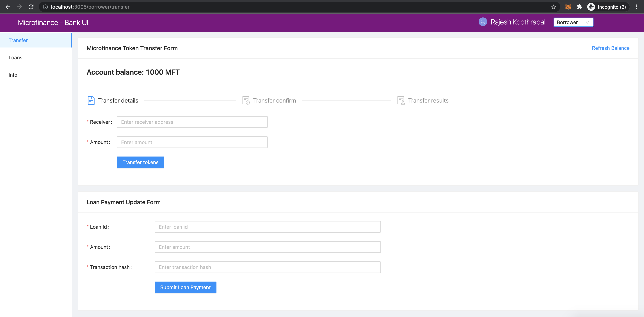The height and width of the screenshot is (317, 644).
Task: Click the Submit Loan Payment button
Action: (185, 287)
